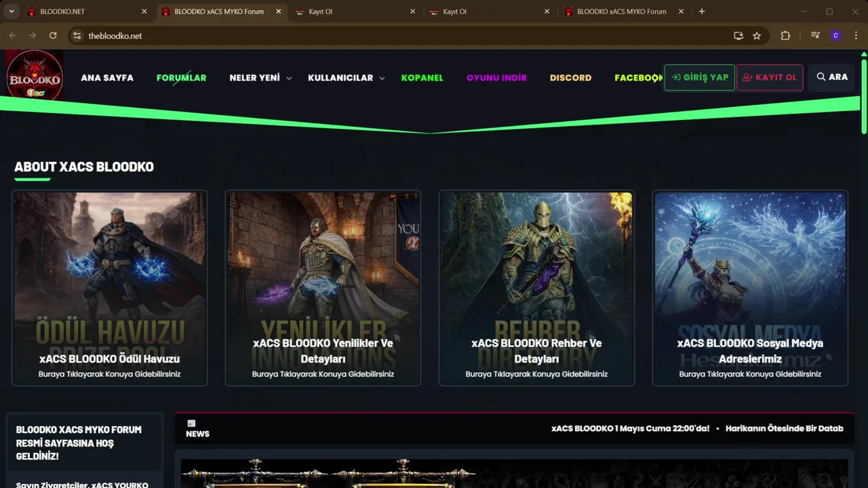Click the xACS BLOODKO Rehber Ve Detayları title
Screen dimensions: 868x488
536,351
